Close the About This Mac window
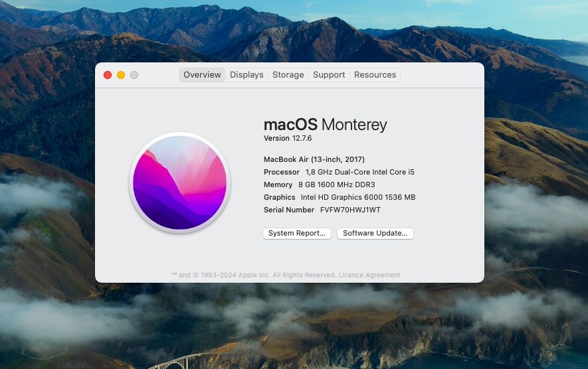This screenshot has width=588, height=369. (108, 75)
